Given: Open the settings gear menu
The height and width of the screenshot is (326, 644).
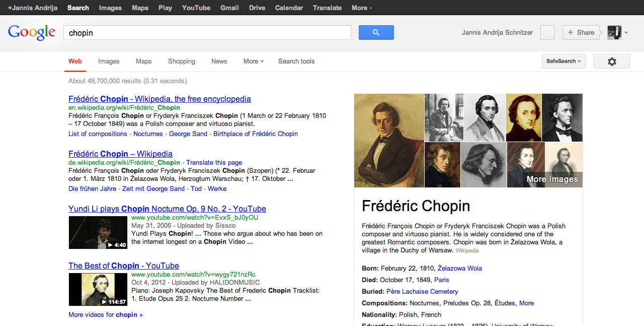Looking at the screenshot, I should pyautogui.click(x=612, y=61).
